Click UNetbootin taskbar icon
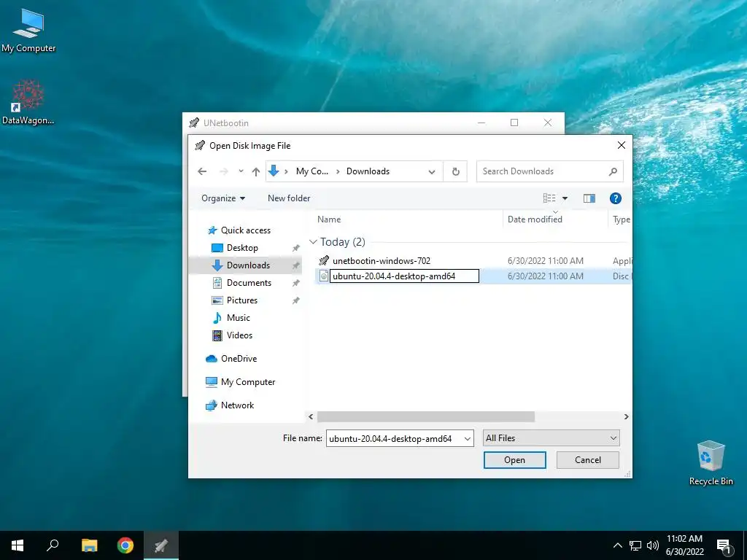 pos(161,545)
